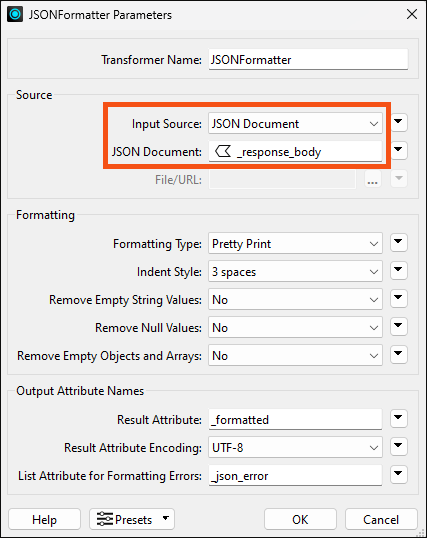Expand the Result Attribute Encoding UTF-8 dropdown
427x538 pixels.
pos(295,448)
